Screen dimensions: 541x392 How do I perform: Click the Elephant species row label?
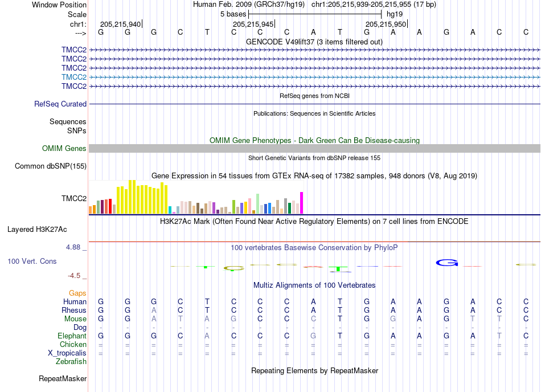(x=72, y=336)
